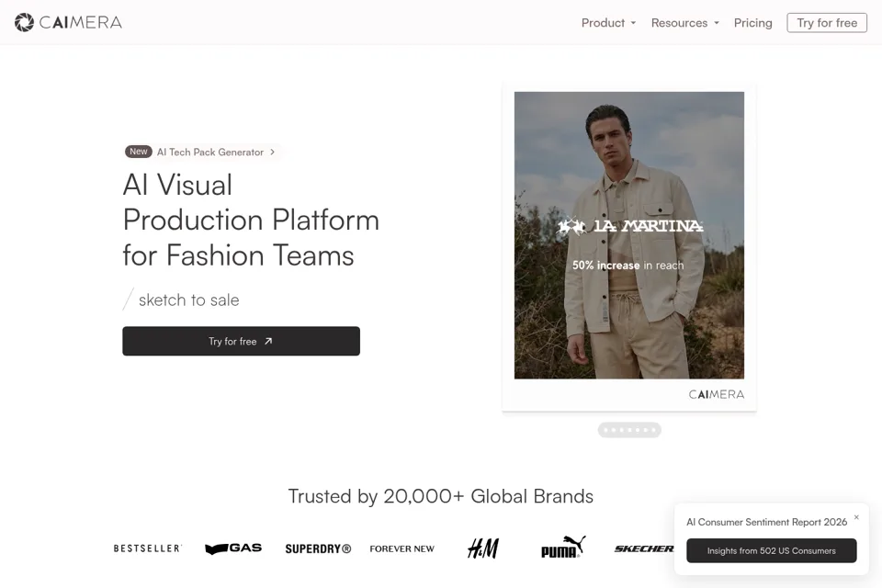Click the outlined Try for free header button
The height and width of the screenshot is (588, 882).
[x=827, y=23]
